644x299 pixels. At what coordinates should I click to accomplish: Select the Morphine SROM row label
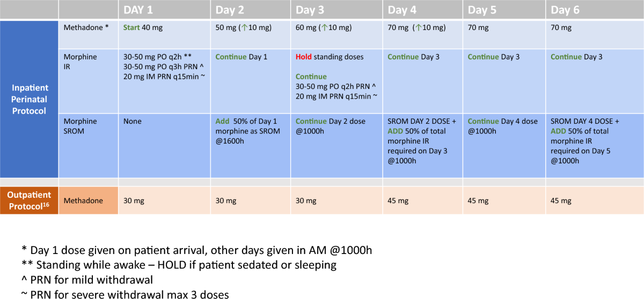click(79, 126)
